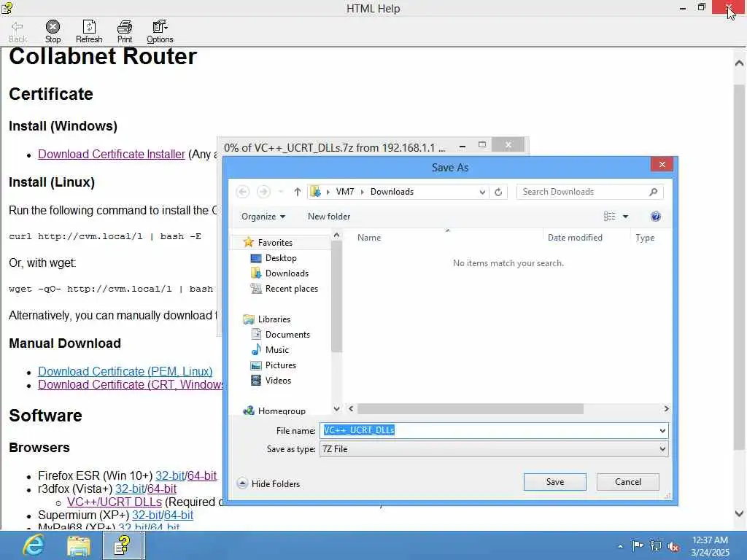Refresh the Downloads folder view
747x560 pixels.
(498, 192)
